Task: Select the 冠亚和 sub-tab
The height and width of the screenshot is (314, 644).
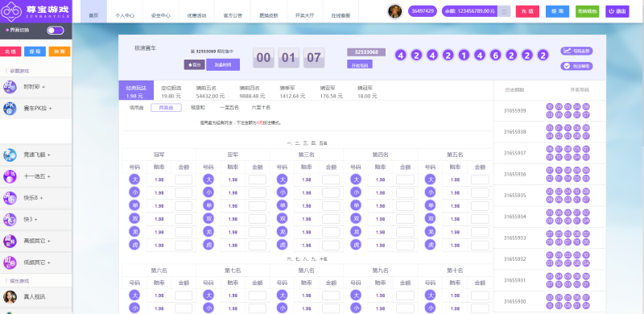Action: pos(197,108)
